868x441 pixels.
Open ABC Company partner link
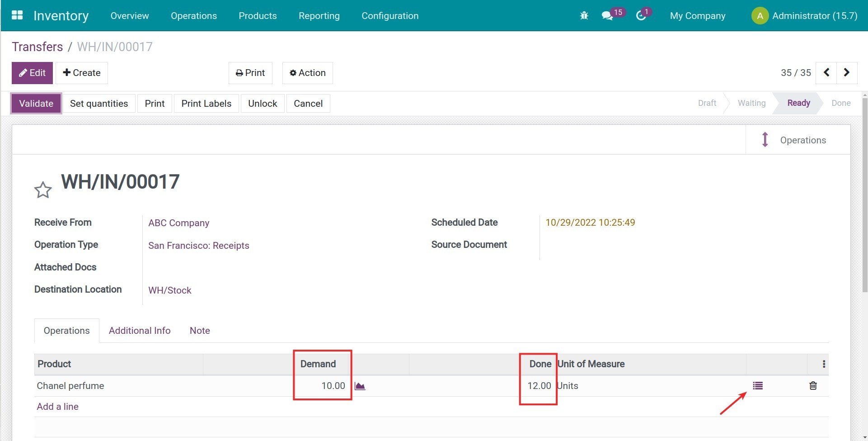(x=178, y=223)
